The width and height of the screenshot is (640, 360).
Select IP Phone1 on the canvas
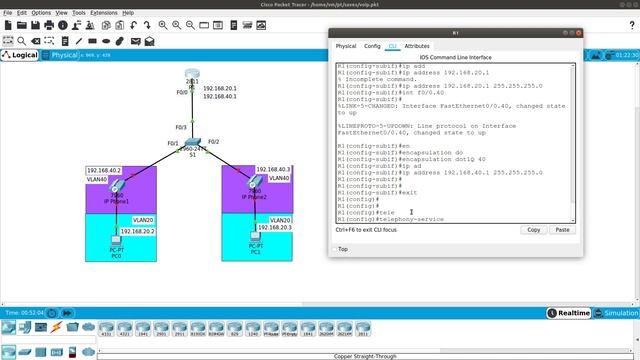pos(116,186)
